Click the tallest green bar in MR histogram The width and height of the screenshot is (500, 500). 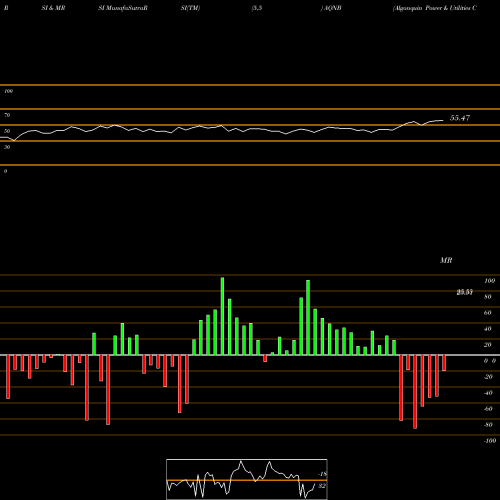point(222,316)
